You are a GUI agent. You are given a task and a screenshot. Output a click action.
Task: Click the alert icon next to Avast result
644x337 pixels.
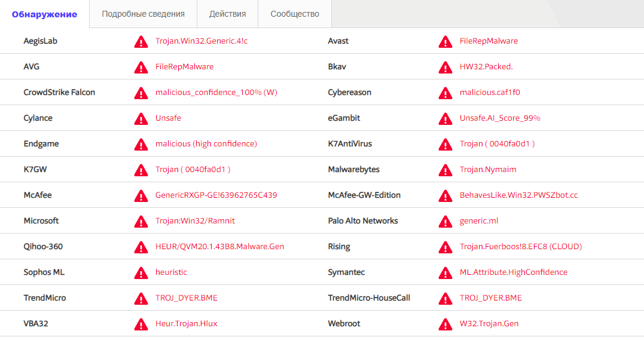tap(445, 41)
